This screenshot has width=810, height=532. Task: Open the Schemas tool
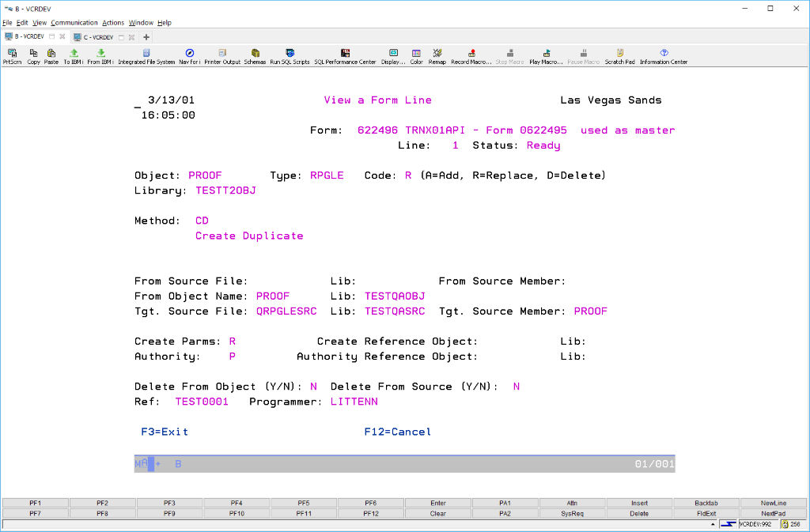255,56
